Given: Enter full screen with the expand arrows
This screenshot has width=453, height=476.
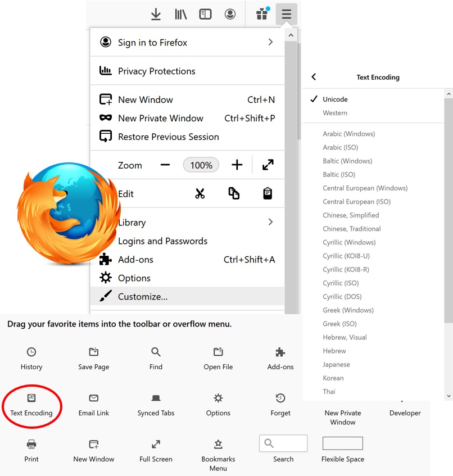Looking at the screenshot, I should pyautogui.click(x=268, y=165).
